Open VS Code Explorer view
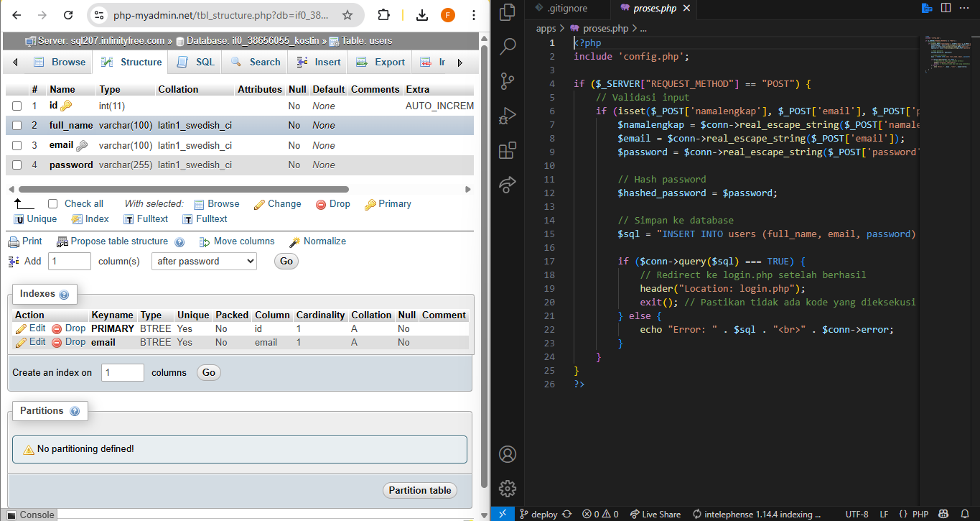Image resolution: width=980 pixels, height=521 pixels. (508, 11)
